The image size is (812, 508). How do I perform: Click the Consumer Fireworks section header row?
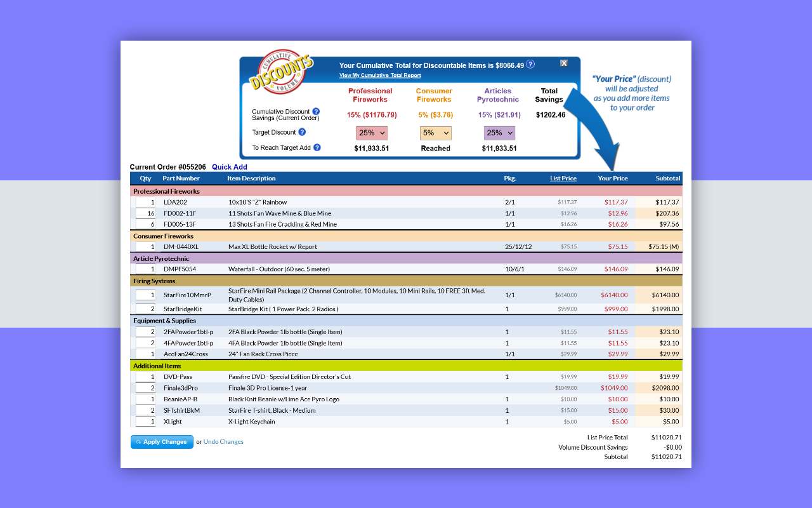406,236
